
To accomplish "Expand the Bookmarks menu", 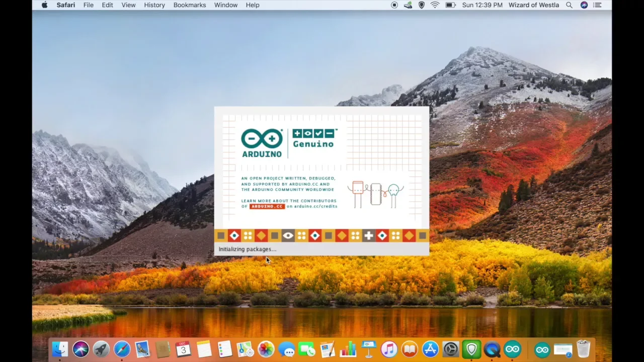I will (189, 5).
